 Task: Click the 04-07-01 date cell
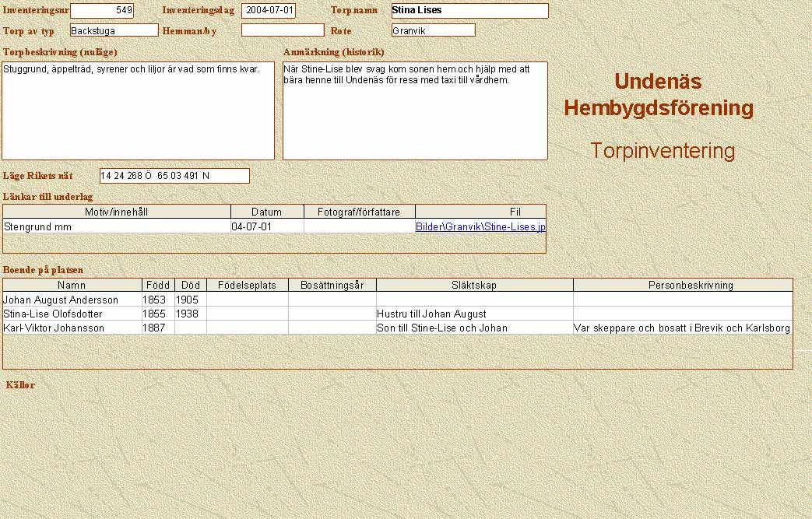click(x=267, y=226)
